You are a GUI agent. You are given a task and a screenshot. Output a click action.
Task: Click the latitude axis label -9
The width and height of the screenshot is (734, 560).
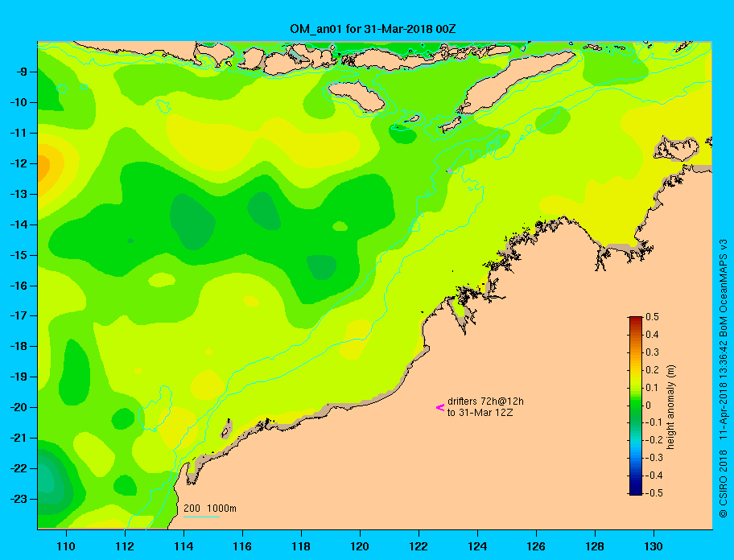[x=21, y=72]
